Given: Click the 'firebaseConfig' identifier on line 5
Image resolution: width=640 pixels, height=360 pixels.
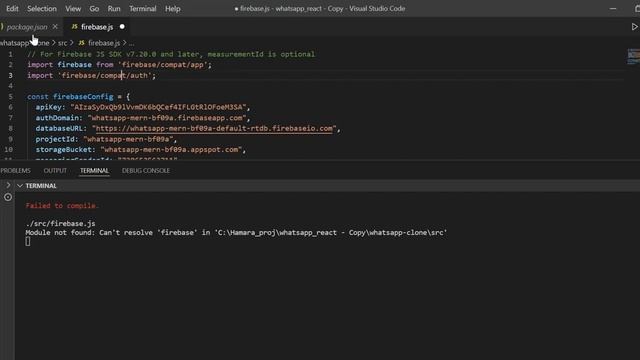Looking at the screenshot, I should (x=83, y=97).
